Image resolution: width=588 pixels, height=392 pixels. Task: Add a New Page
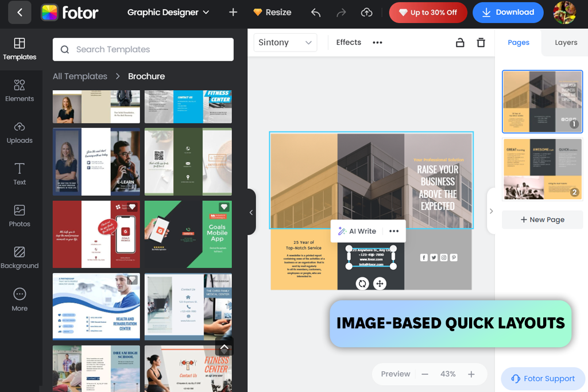[x=542, y=220]
